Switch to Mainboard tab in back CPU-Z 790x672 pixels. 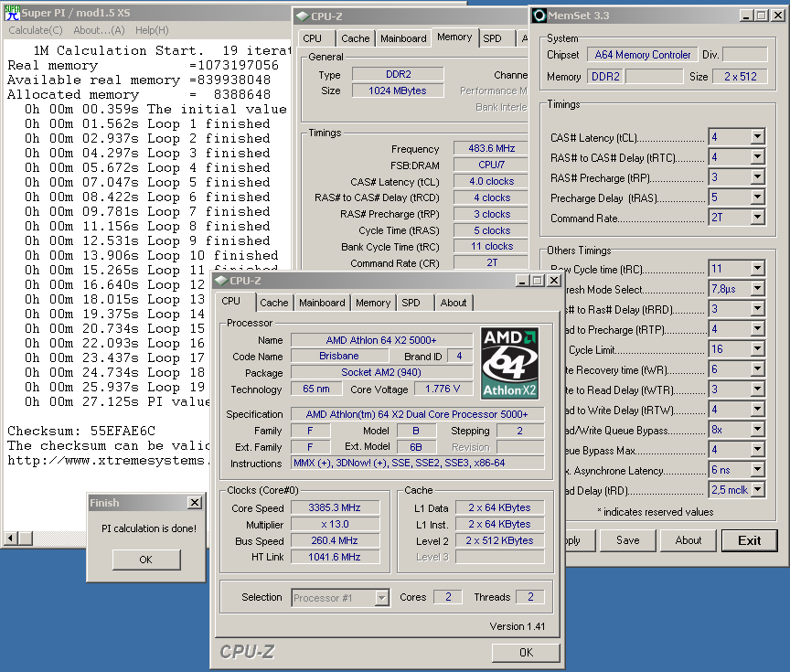click(x=403, y=38)
